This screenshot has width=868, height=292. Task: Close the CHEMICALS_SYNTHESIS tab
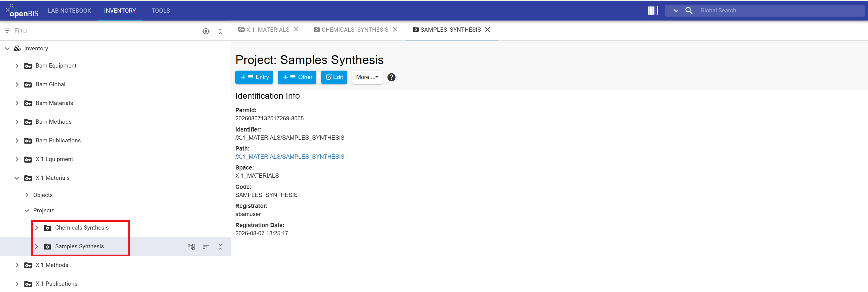(x=395, y=30)
